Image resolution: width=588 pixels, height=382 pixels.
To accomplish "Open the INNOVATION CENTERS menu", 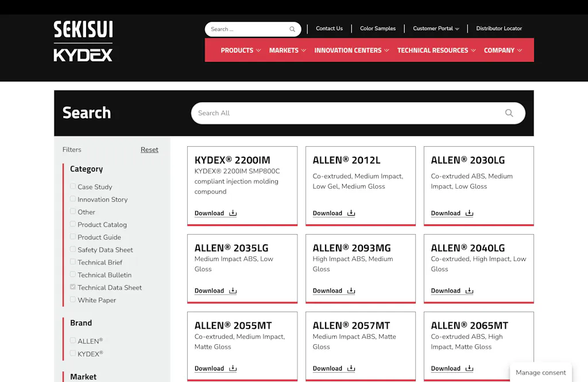I will click(348, 50).
